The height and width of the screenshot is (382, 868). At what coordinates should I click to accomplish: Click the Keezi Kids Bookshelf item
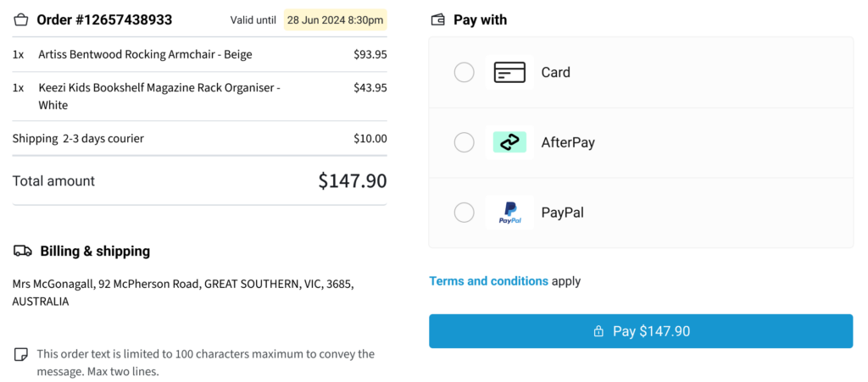(200, 97)
